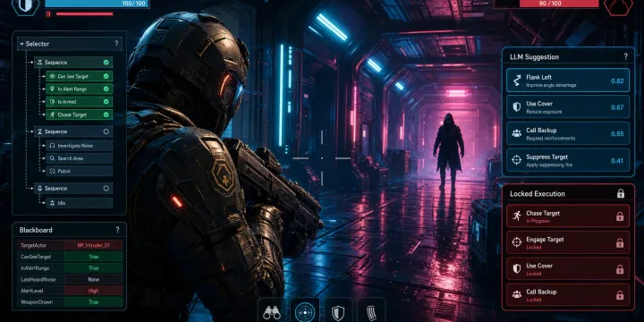Click the padlock on Chase Target row
The image size is (644, 322).
point(620,216)
